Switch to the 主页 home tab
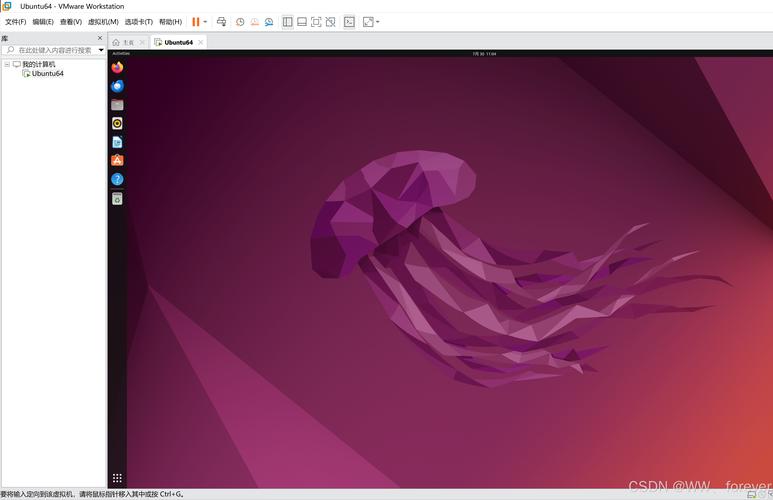Screen dimensions: 773x500 pyautogui.click(x=124, y=42)
